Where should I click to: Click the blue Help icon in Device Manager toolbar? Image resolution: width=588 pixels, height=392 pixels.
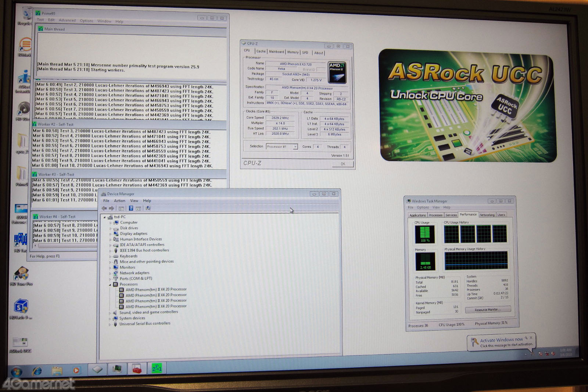click(x=130, y=209)
